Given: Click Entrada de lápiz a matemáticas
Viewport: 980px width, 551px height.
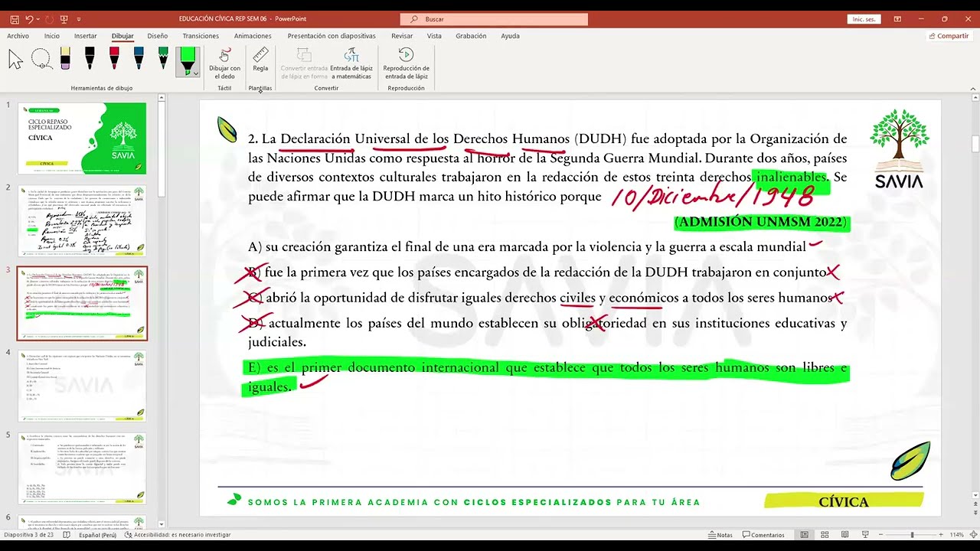Looking at the screenshot, I should tap(351, 64).
